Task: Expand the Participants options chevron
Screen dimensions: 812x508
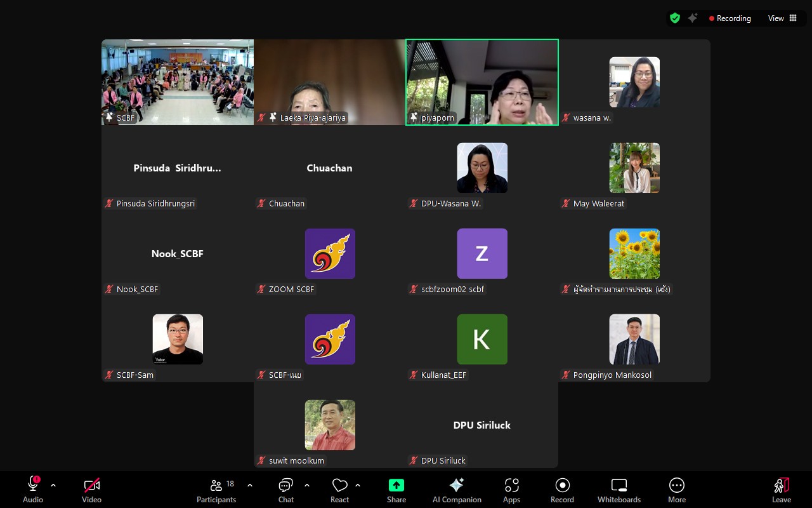Action: (250, 485)
